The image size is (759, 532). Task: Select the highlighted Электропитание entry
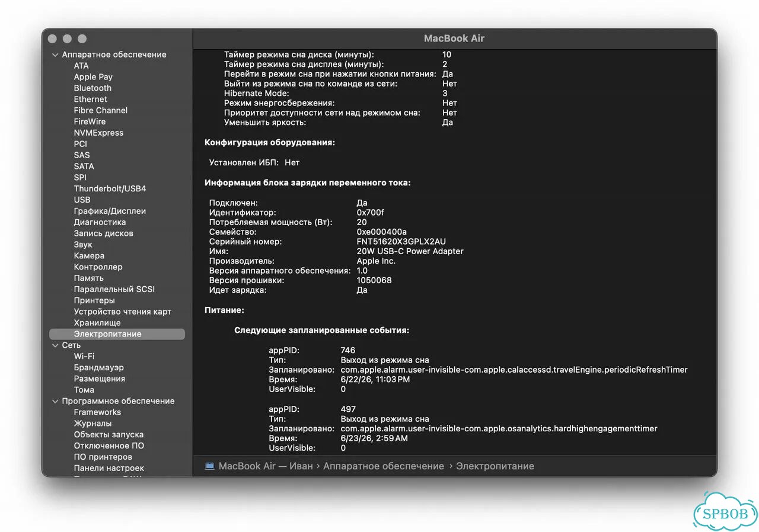(x=117, y=334)
